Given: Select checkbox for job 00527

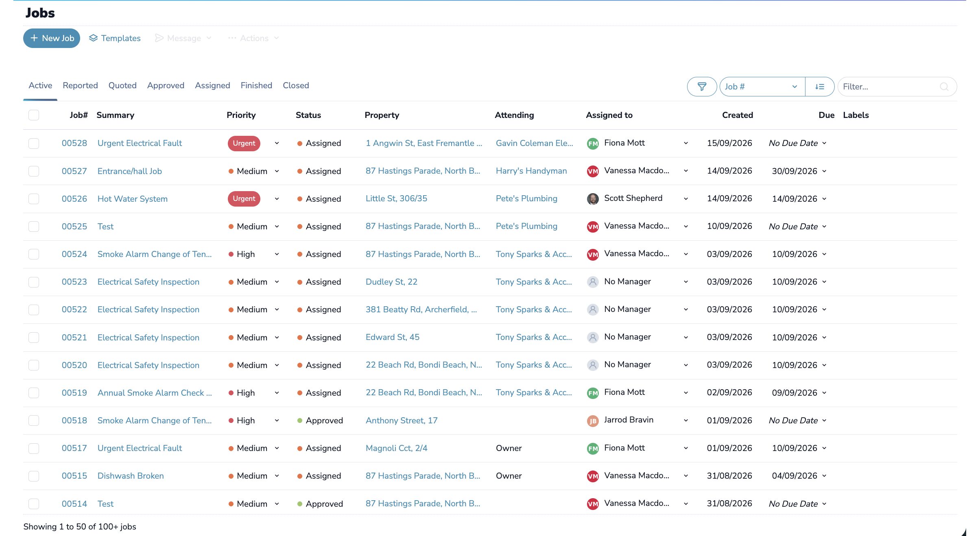Looking at the screenshot, I should coord(34,171).
